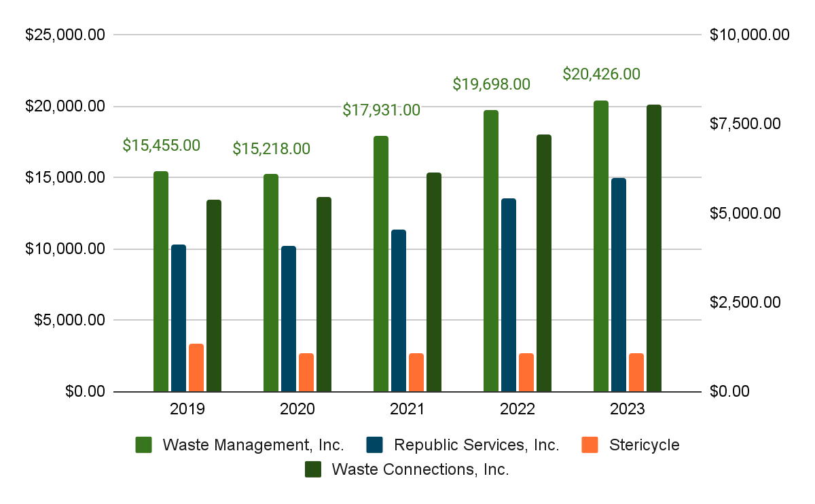Viewport: 815px width, 504px height.
Task: Select the 2020 Republic Services bar
Action: (289, 319)
